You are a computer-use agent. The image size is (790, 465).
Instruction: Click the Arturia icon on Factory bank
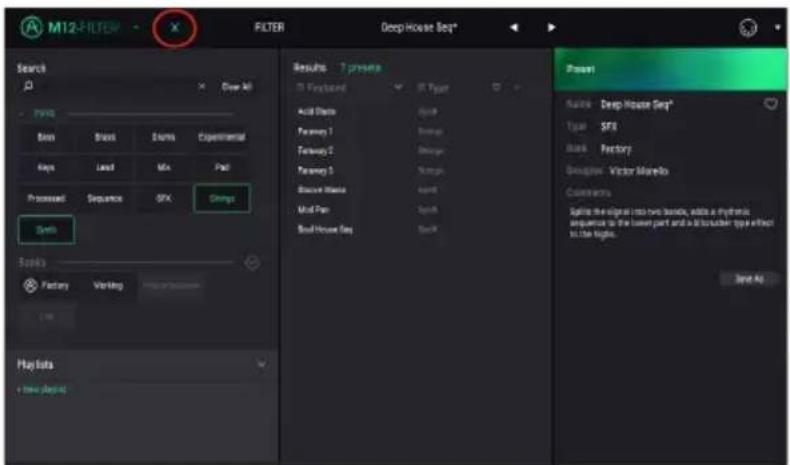[30, 286]
